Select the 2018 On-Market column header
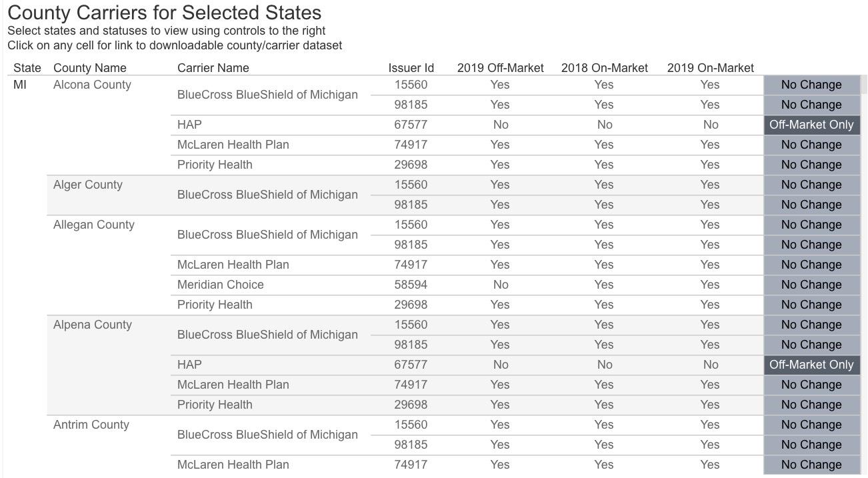Viewport: 868px width, 478px height. coord(604,68)
